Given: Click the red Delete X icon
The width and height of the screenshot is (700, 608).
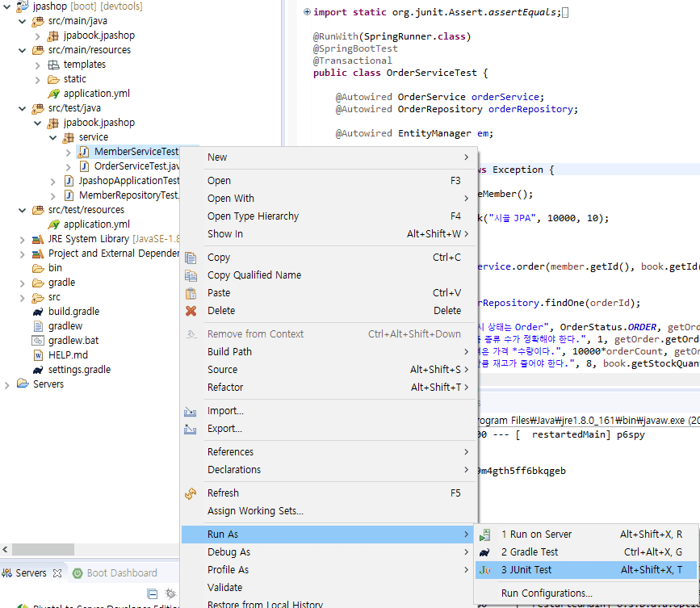Looking at the screenshot, I should tap(191, 311).
